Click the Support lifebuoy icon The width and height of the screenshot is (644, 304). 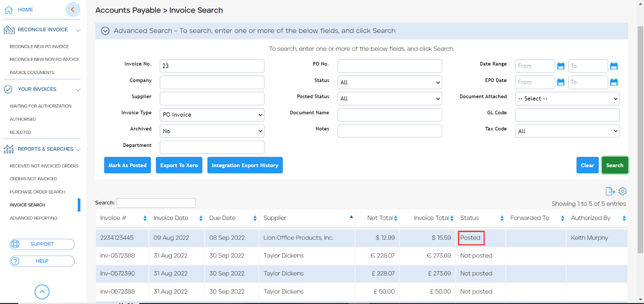click(15, 244)
